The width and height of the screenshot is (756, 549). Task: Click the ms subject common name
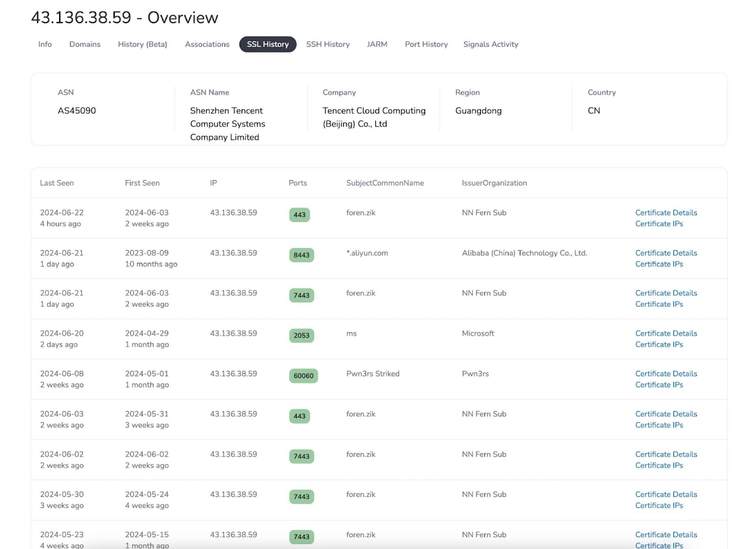pos(352,333)
